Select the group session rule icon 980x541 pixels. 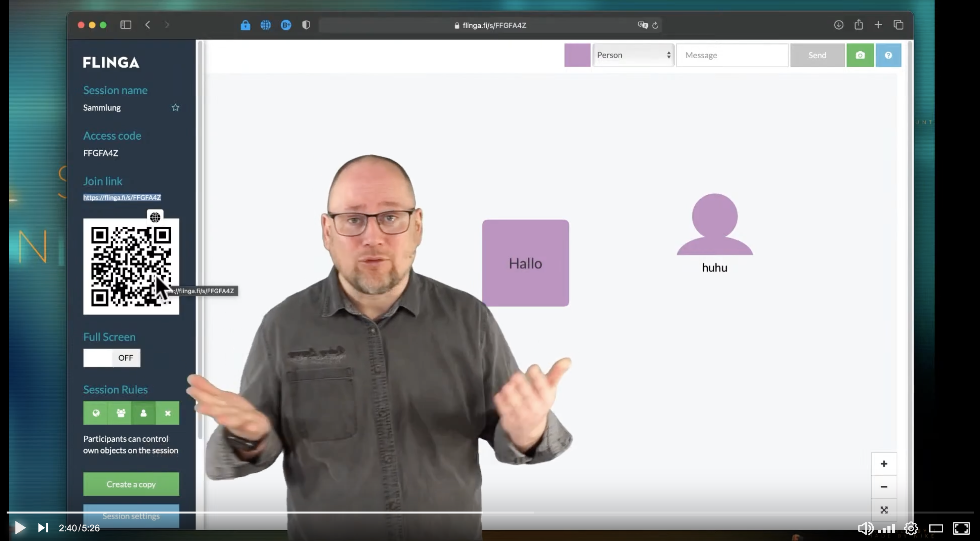[120, 413]
